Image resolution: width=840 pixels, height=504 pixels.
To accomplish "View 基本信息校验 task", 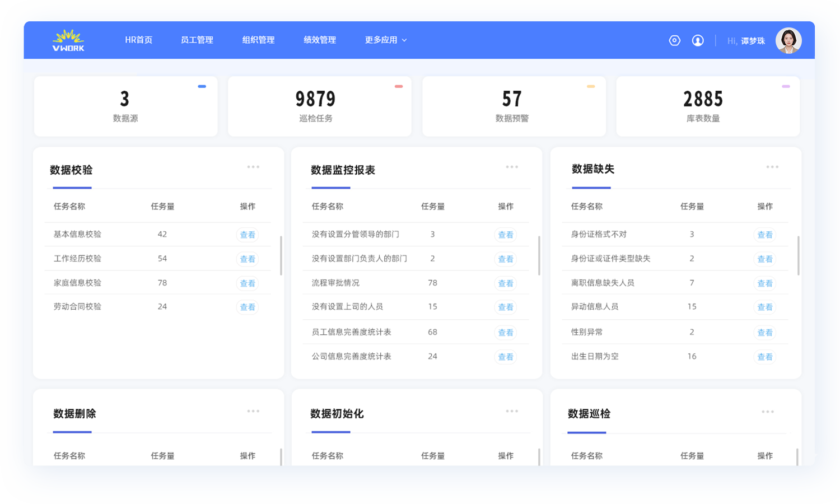I will (248, 235).
